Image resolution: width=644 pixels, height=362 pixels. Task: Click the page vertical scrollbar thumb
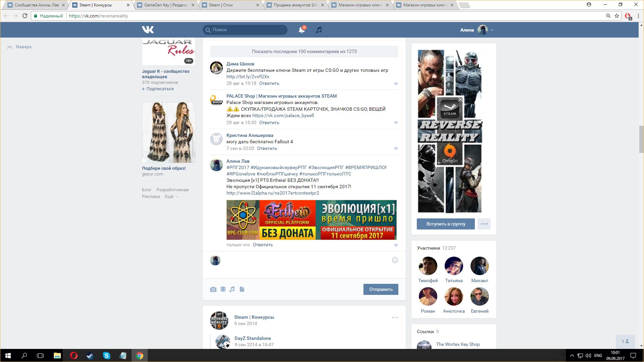click(x=641, y=139)
